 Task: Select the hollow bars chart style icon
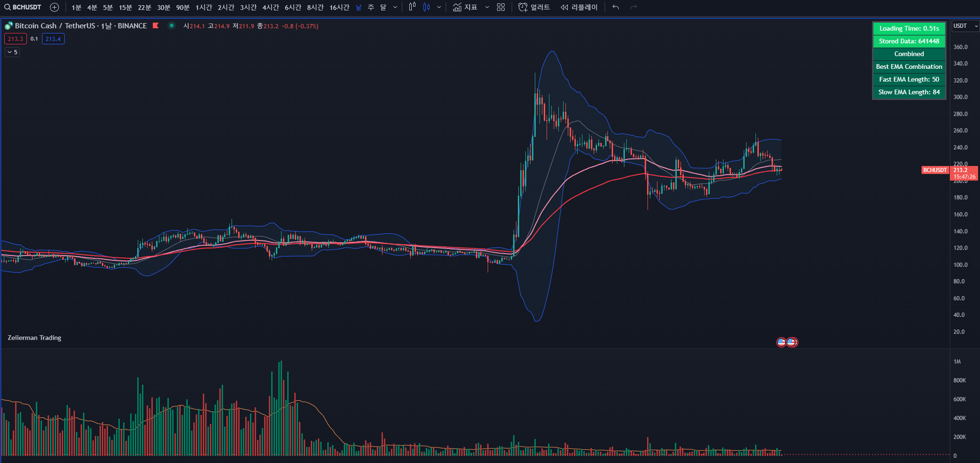[x=412, y=7]
